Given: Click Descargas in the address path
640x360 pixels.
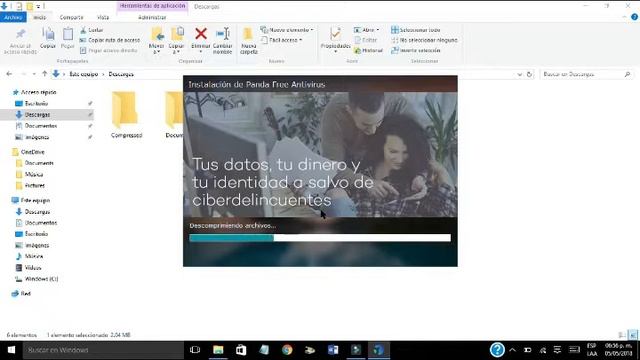Looking at the screenshot, I should tap(121, 74).
